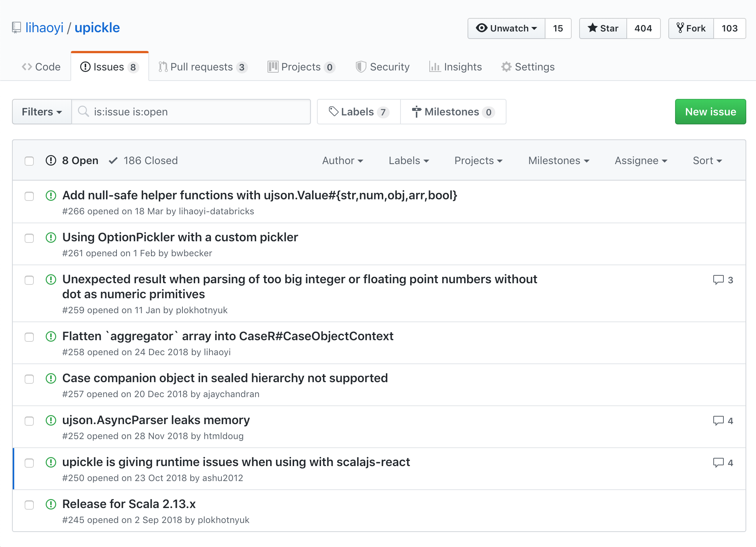Screen dimensions: 756x547
Task: Expand the Milestones filter dropdown in list header
Action: pyautogui.click(x=559, y=161)
